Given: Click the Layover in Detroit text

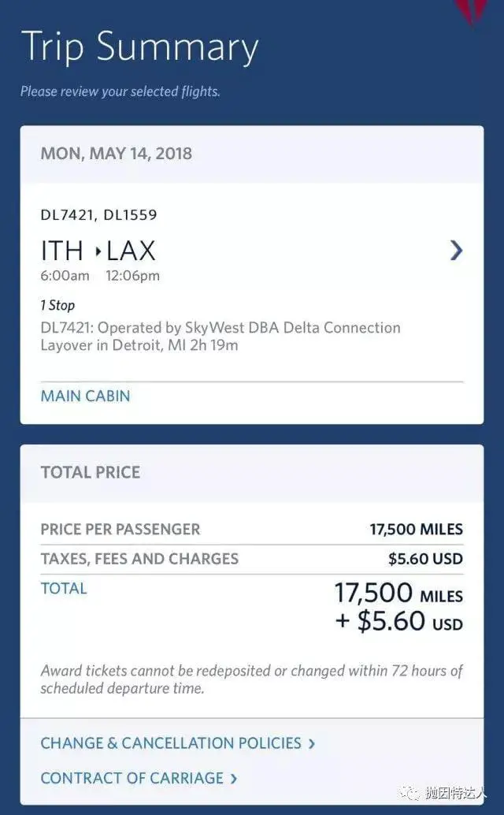Looking at the screenshot, I should click(139, 344).
